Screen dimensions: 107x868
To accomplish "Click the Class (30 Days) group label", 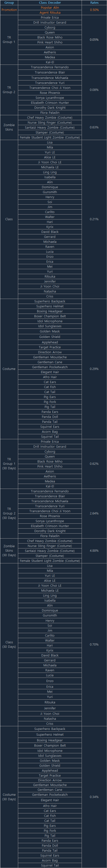I will pos(9,644).
